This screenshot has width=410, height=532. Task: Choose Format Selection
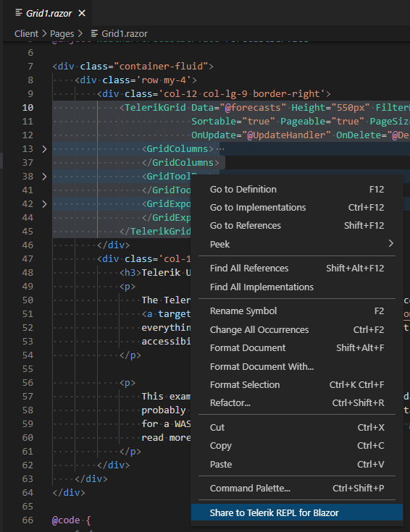(297, 385)
